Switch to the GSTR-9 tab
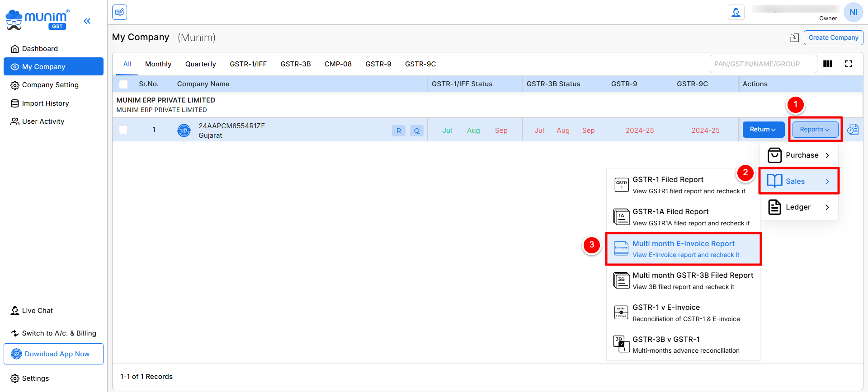This screenshot has height=392, width=868. click(x=378, y=64)
